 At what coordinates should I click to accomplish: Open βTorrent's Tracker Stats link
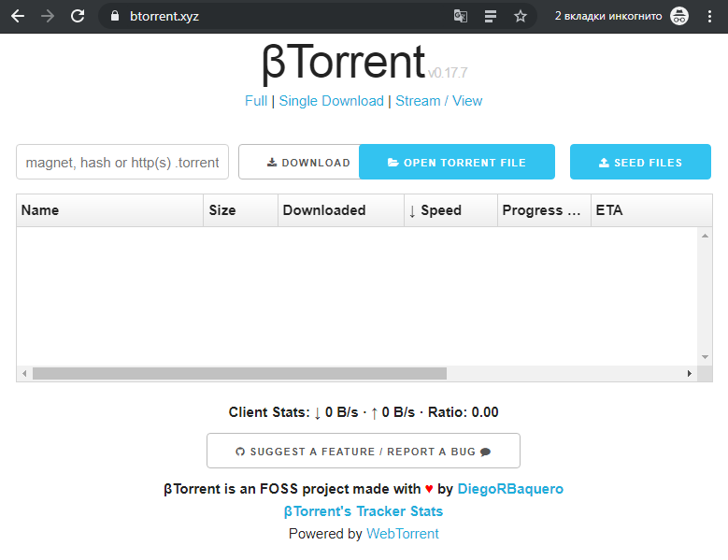click(364, 511)
